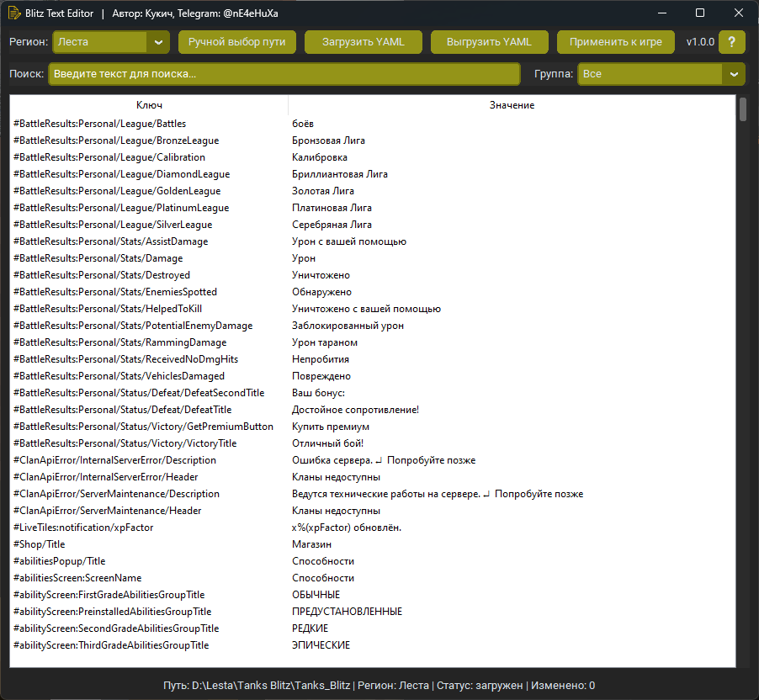Open help with the question mark button
759x700 pixels.
[x=731, y=42]
